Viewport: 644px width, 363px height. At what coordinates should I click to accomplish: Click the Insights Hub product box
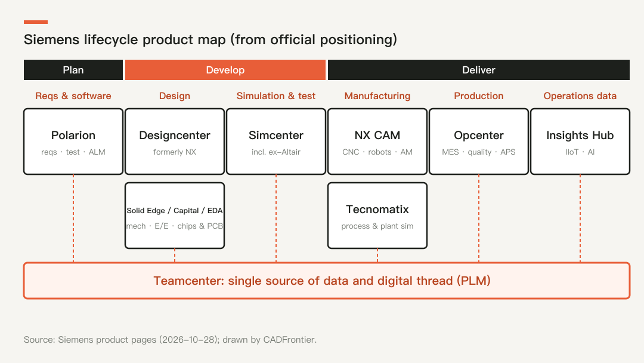click(580, 141)
